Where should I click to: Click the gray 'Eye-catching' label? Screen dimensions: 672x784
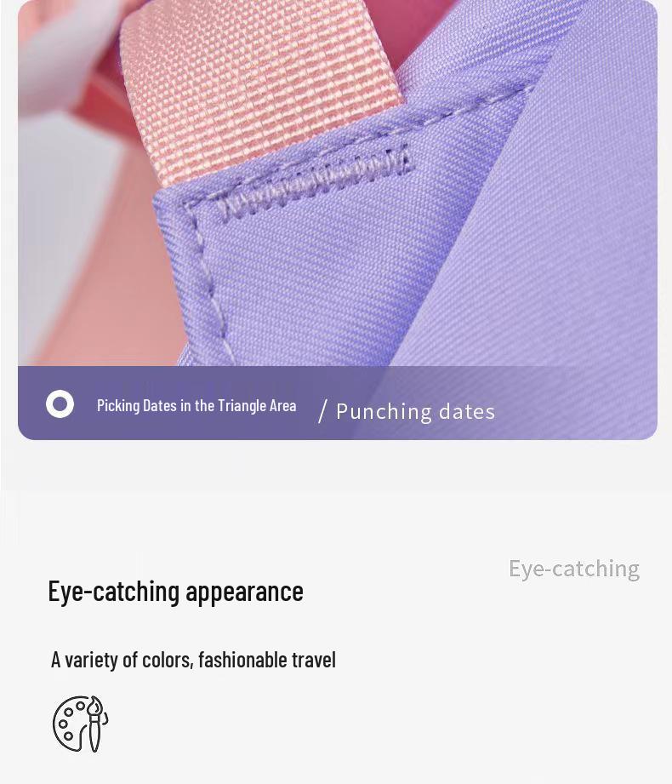pos(574,569)
